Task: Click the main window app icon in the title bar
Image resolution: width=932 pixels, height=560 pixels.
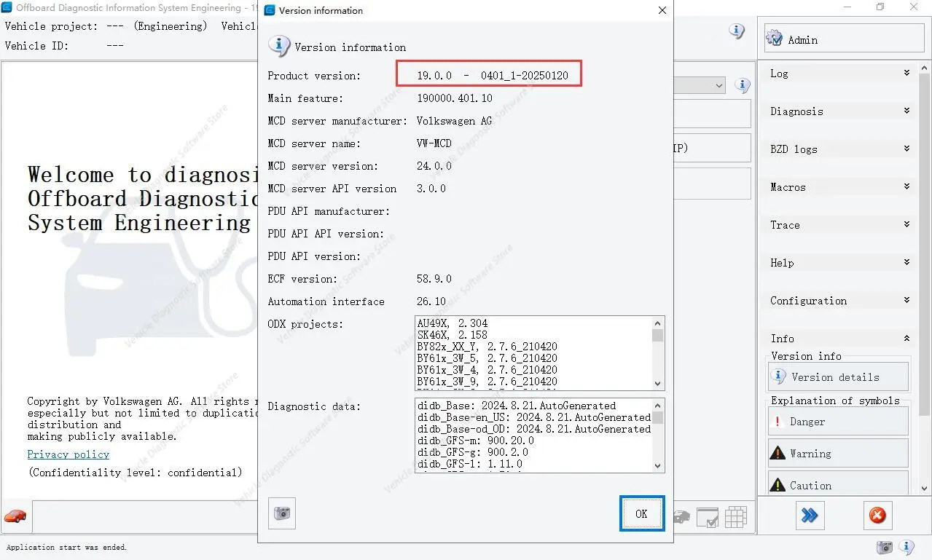Action: [x=7, y=7]
